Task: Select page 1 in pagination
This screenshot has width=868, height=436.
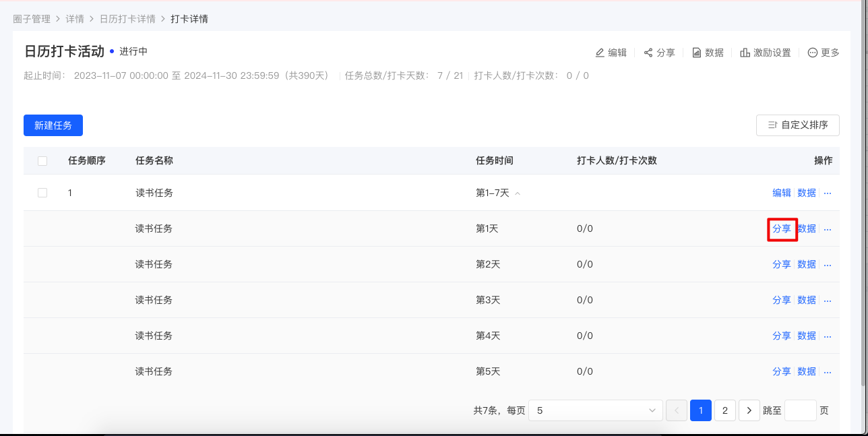Action: [x=701, y=410]
